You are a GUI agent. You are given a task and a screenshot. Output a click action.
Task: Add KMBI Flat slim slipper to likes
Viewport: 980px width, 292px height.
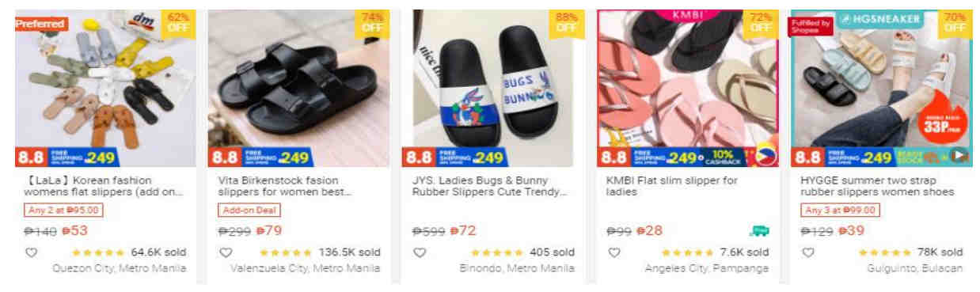pos(614,252)
